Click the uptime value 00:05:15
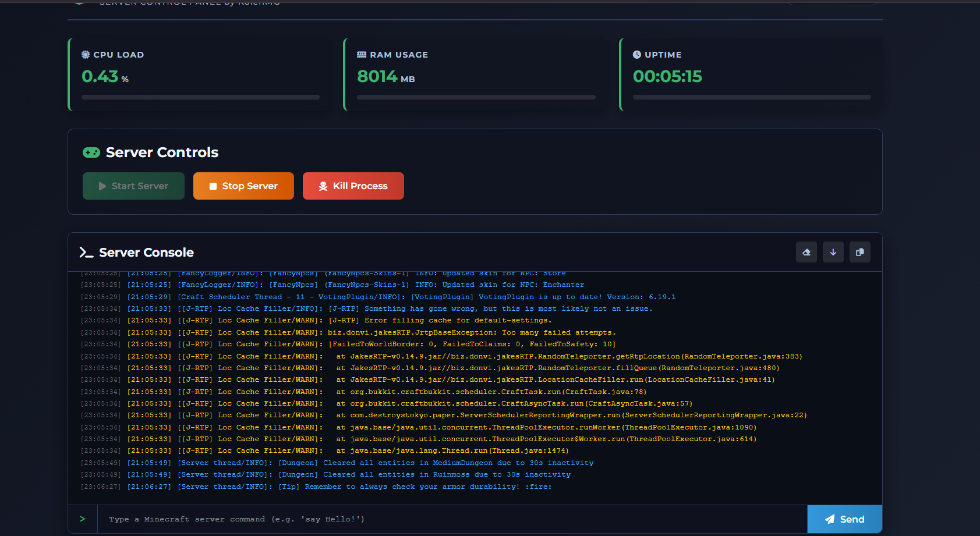This screenshot has width=980, height=536. click(x=667, y=76)
